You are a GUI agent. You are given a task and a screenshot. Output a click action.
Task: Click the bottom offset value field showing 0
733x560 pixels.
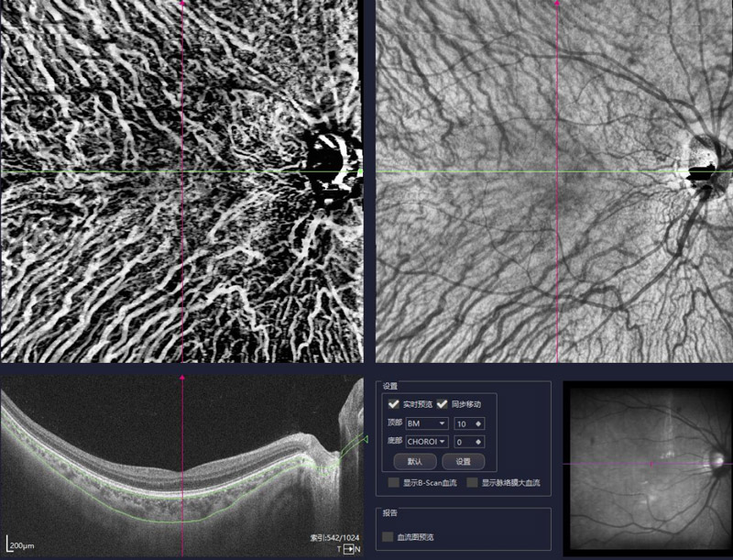tap(463, 442)
